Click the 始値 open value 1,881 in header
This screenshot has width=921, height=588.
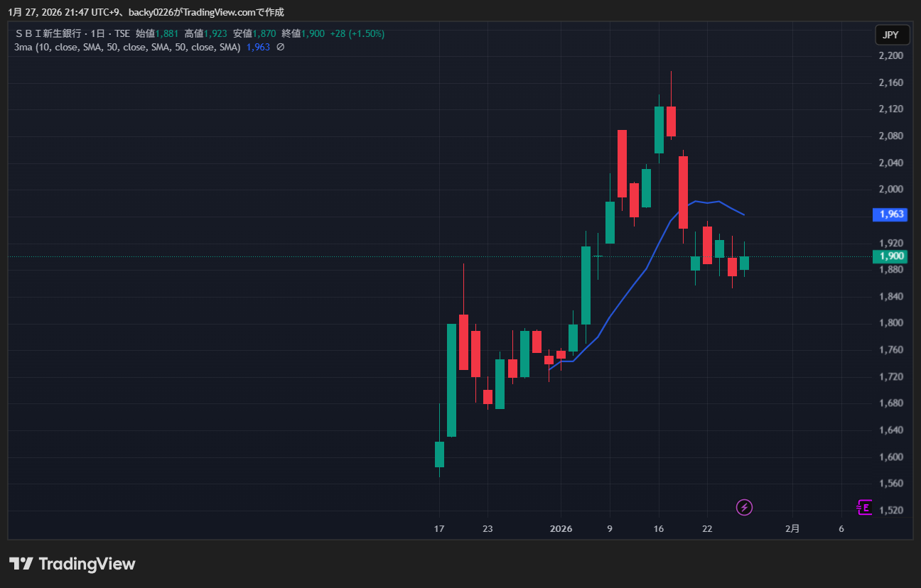(x=167, y=33)
